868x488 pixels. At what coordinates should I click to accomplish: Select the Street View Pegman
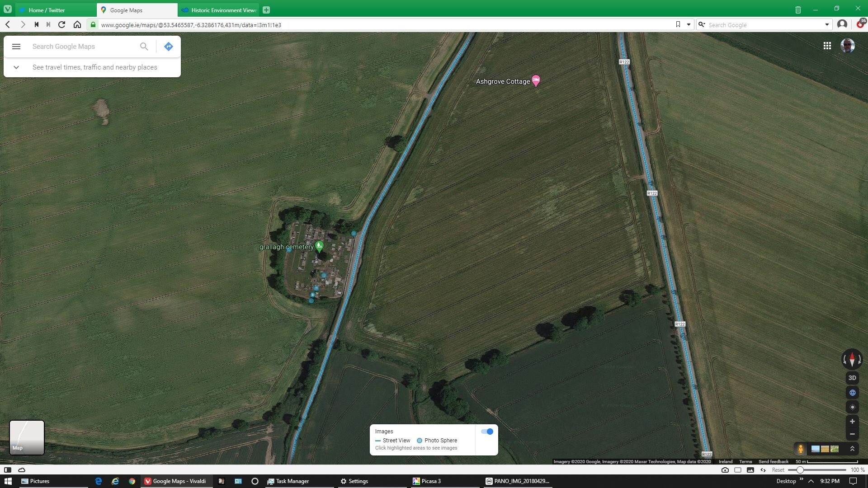(800, 449)
